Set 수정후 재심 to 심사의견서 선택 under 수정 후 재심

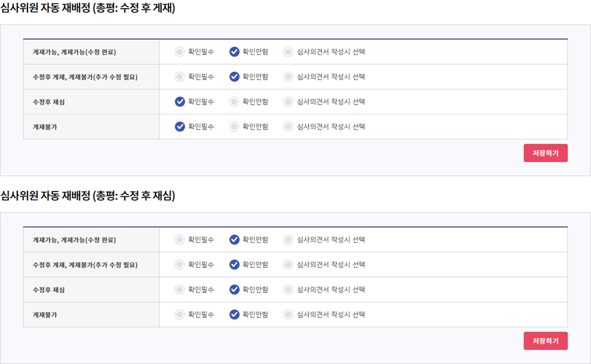tap(288, 290)
